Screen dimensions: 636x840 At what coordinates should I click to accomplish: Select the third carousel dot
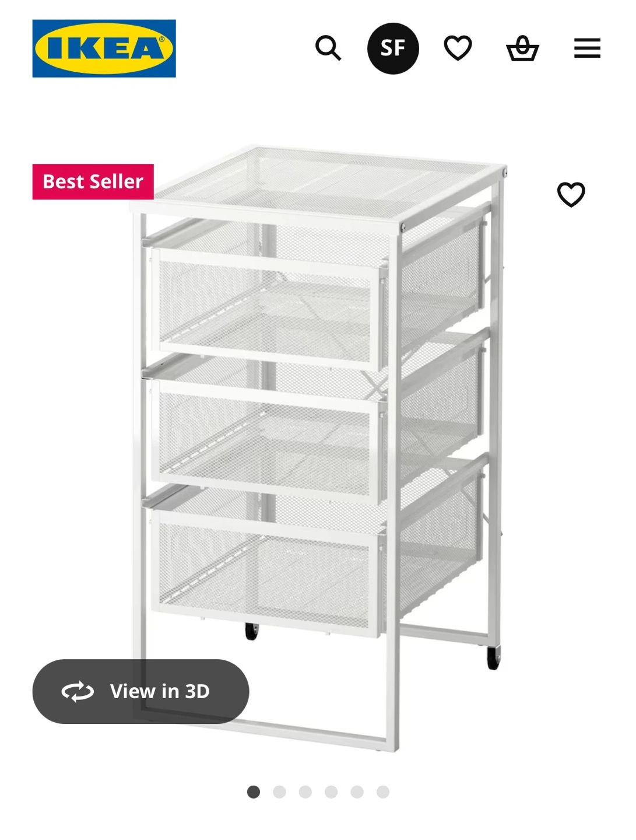[x=305, y=792]
